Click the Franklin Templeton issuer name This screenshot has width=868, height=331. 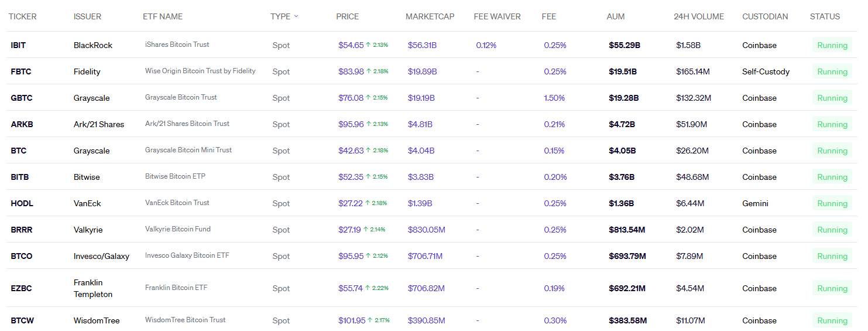coord(92,288)
